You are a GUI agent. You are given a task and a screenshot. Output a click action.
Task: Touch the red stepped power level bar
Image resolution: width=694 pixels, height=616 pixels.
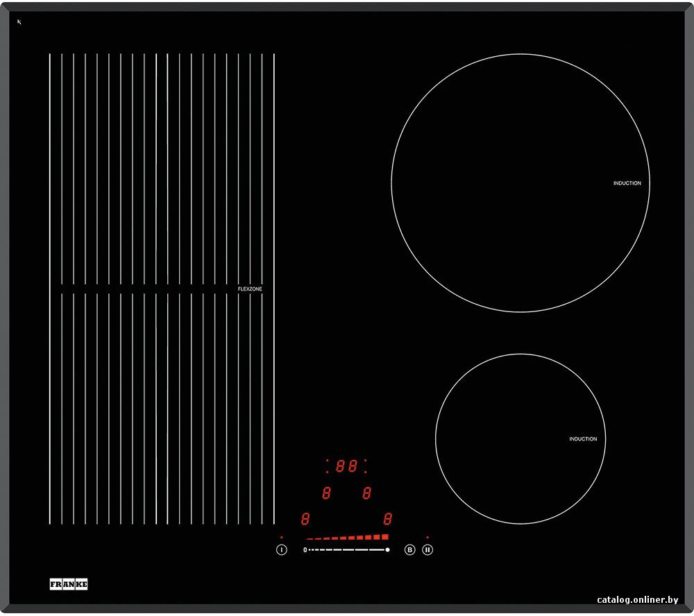348,537
